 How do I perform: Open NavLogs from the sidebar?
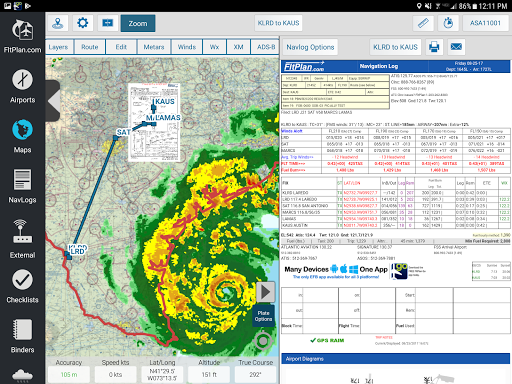point(22,186)
